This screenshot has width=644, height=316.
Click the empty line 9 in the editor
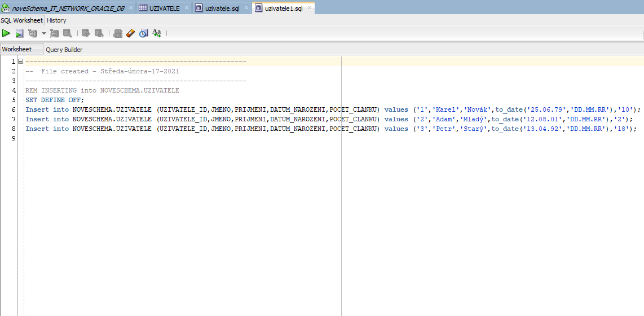(x=169, y=138)
